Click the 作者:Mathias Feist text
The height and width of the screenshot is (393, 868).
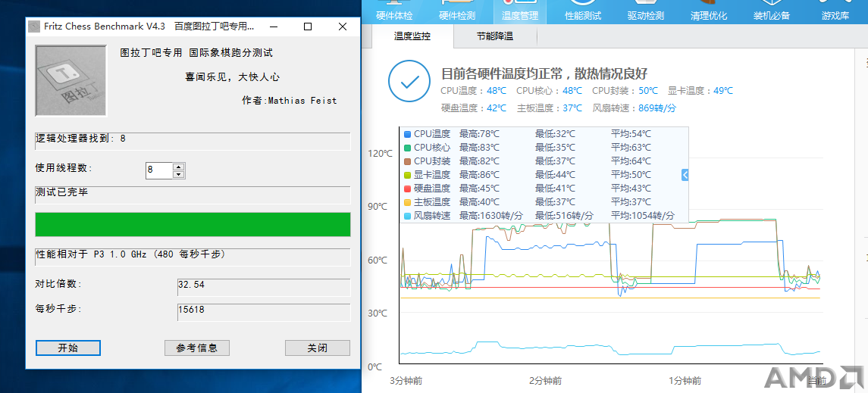tap(290, 101)
